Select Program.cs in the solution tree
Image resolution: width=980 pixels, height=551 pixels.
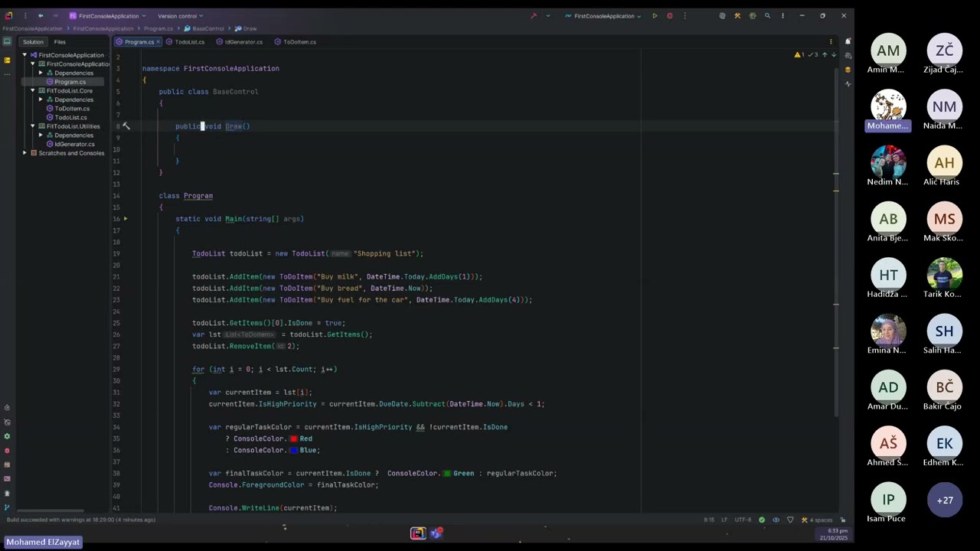(x=70, y=82)
